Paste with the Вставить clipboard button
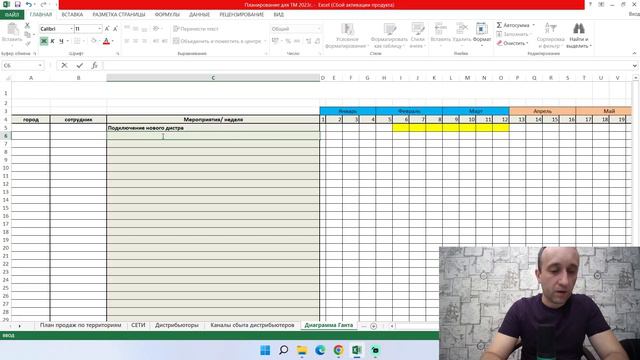Image resolution: width=640 pixels, height=360 pixels. (x=12, y=32)
